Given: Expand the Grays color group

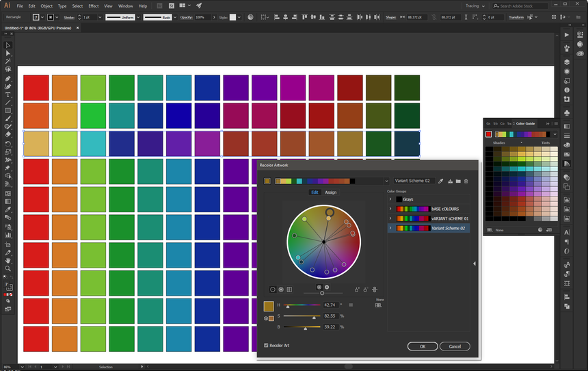Looking at the screenshot, I should [390, 199].
